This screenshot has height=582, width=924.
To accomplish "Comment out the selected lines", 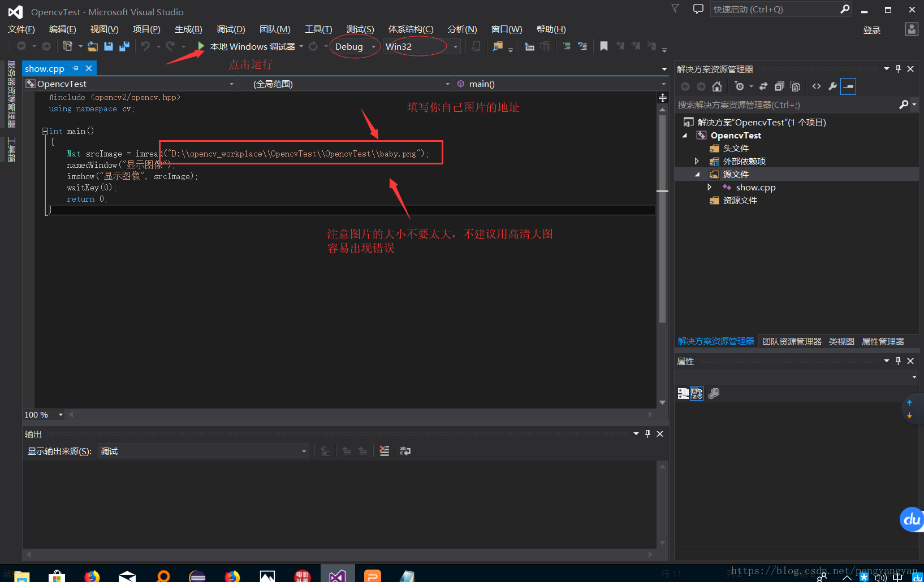I will click(x=567, y=46).
